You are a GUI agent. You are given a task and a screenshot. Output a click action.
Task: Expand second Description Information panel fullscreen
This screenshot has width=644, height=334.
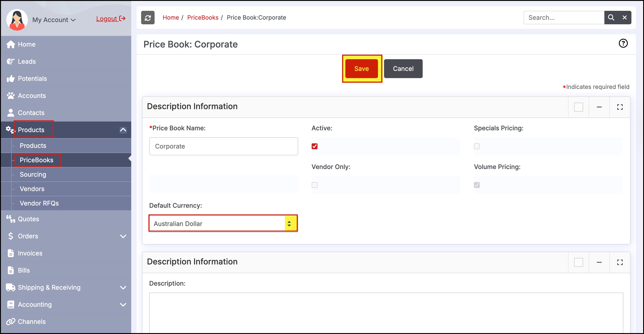620,262
